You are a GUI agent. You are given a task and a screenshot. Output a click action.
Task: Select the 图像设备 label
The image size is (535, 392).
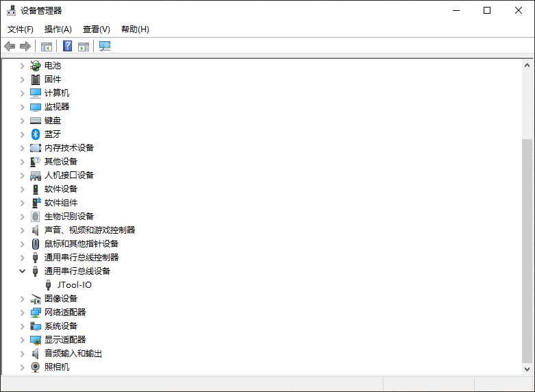(61, 299)
